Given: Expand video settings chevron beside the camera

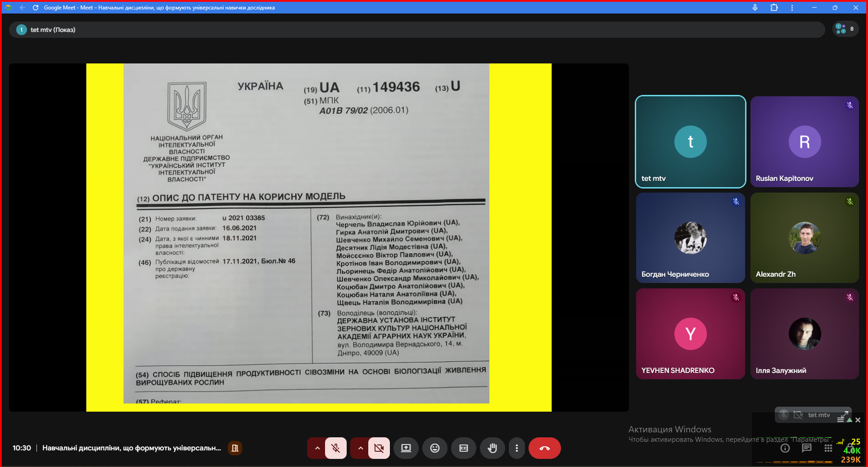Looking at the screenshot, I should point(360,448).
